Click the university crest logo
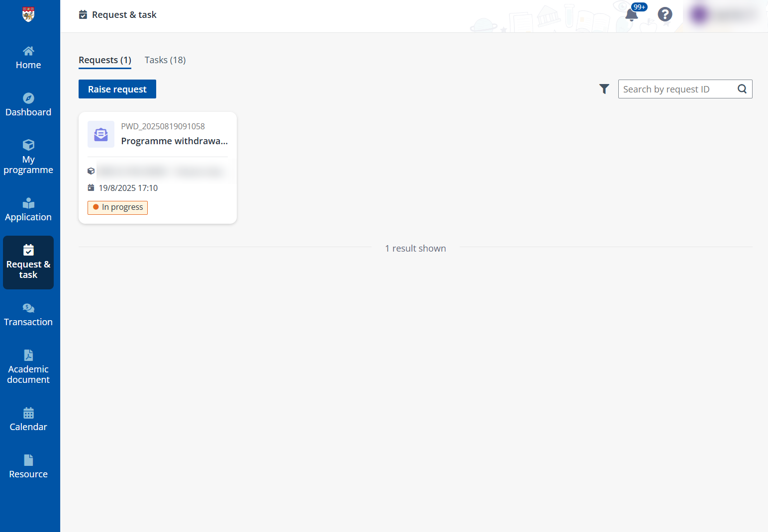The height and width of the screenshot is (532, 768). [x=28, y=14]
